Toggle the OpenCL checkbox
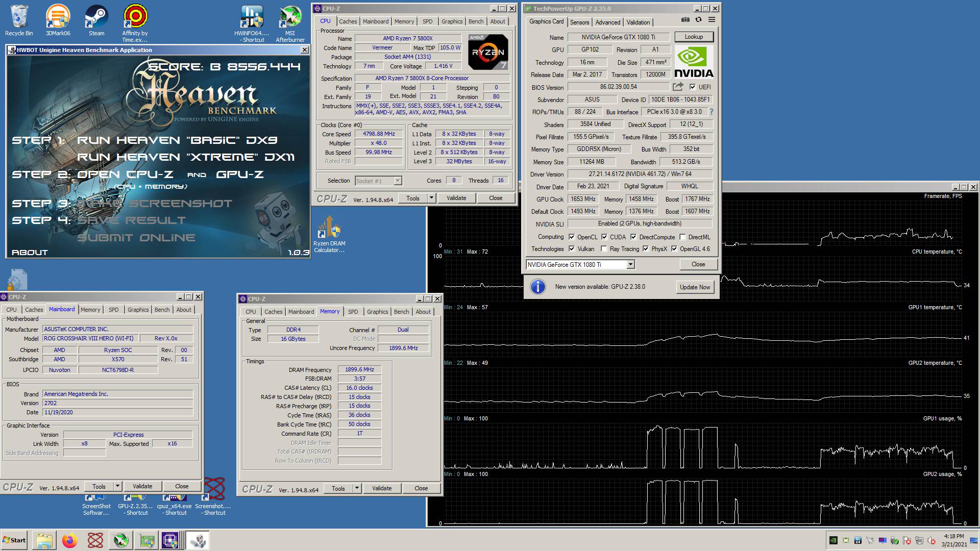This screenshot has width=980, height=551. [572, 237]
